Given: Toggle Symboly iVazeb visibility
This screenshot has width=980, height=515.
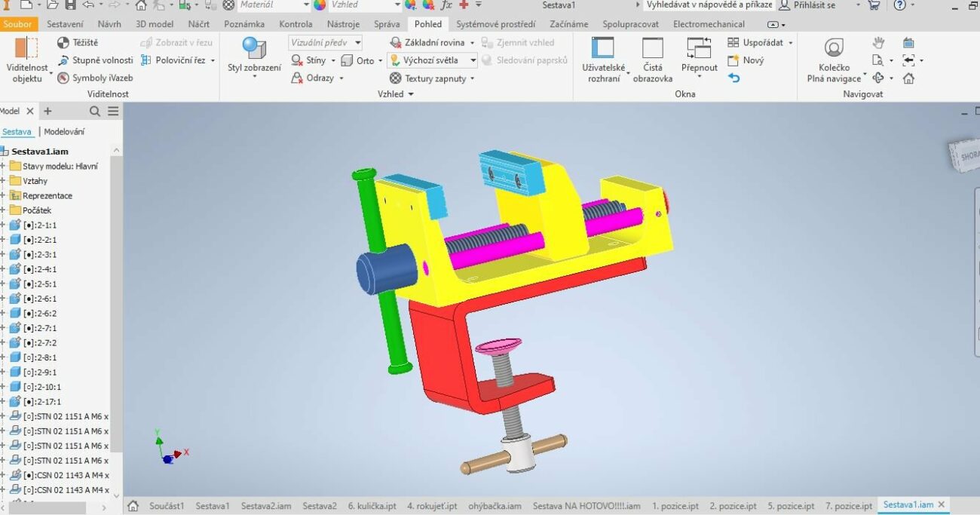Looking at the screenshot, I should [x=63, y=78].
